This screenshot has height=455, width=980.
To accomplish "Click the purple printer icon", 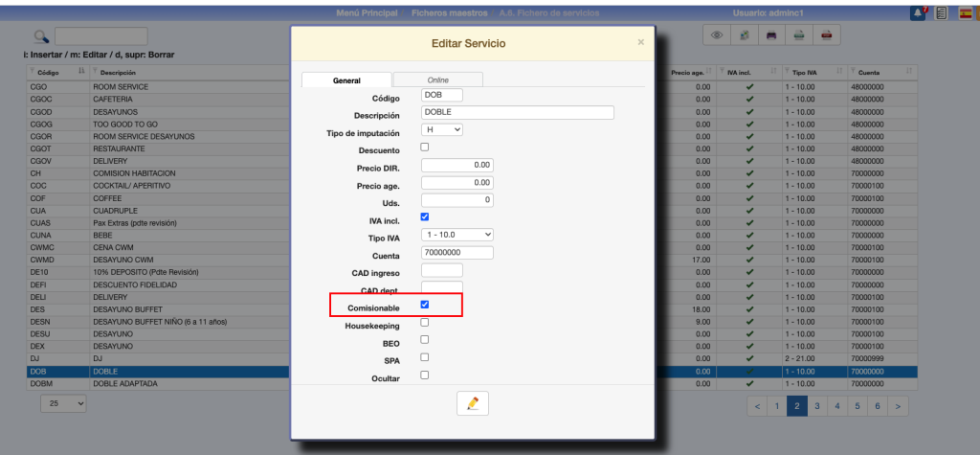I will [x=771, y=35].
